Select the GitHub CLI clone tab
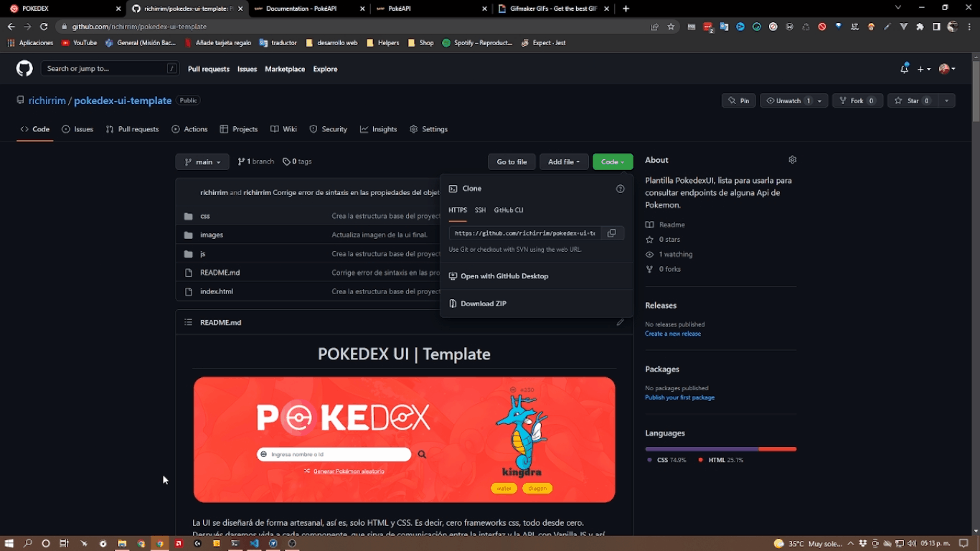 click(509, 210)
